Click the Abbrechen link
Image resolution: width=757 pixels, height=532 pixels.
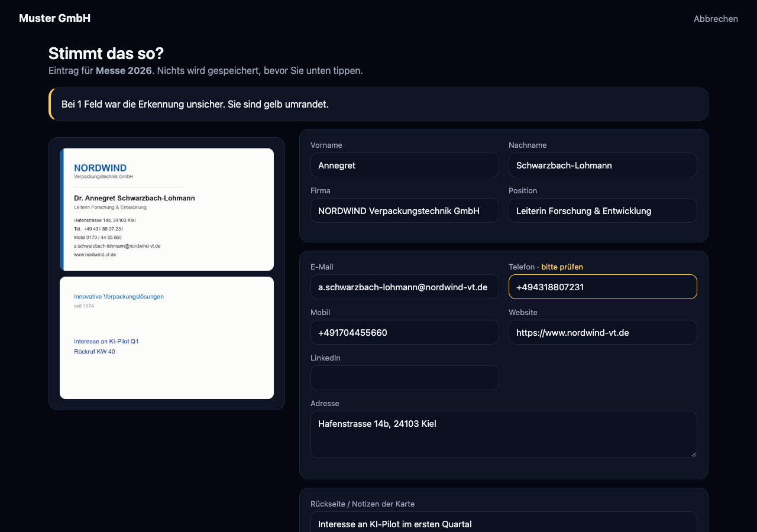coord(716,19)
